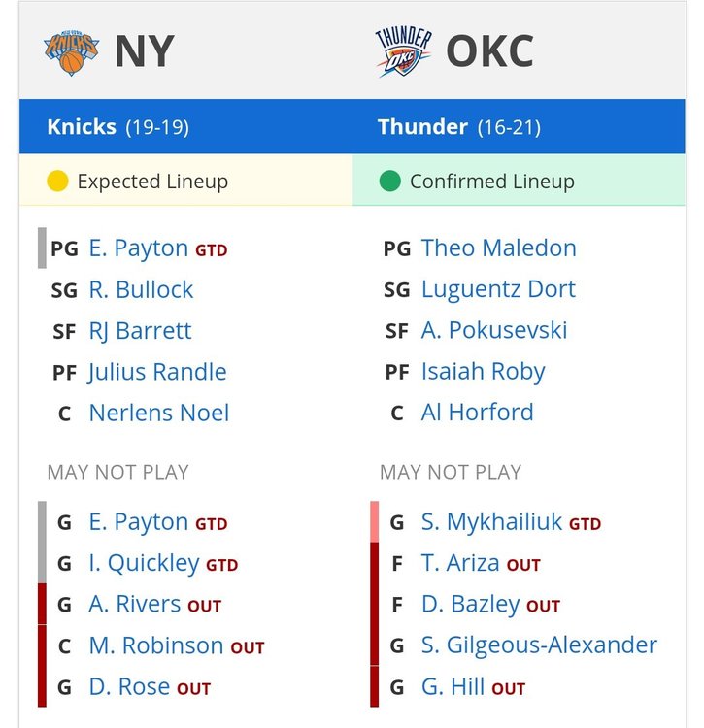Click the yellow Expected Lineup indicator dot
The width and height of the screenshot is (704, 728).
click(57, 182)
